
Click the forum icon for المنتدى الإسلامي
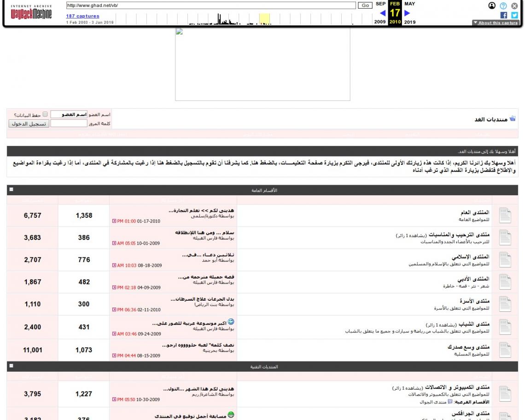[x=505, y=260]
